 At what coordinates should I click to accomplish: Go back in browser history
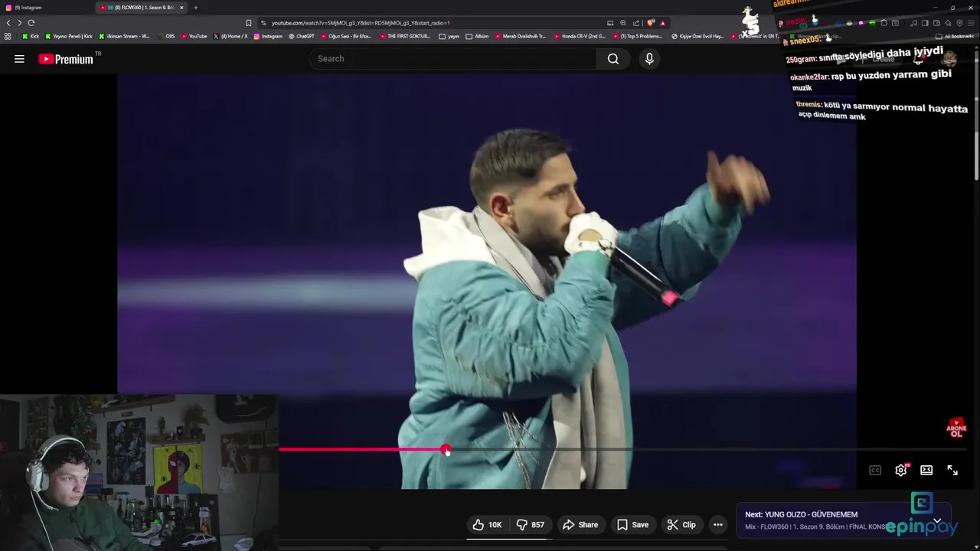[x=8, y=23]
